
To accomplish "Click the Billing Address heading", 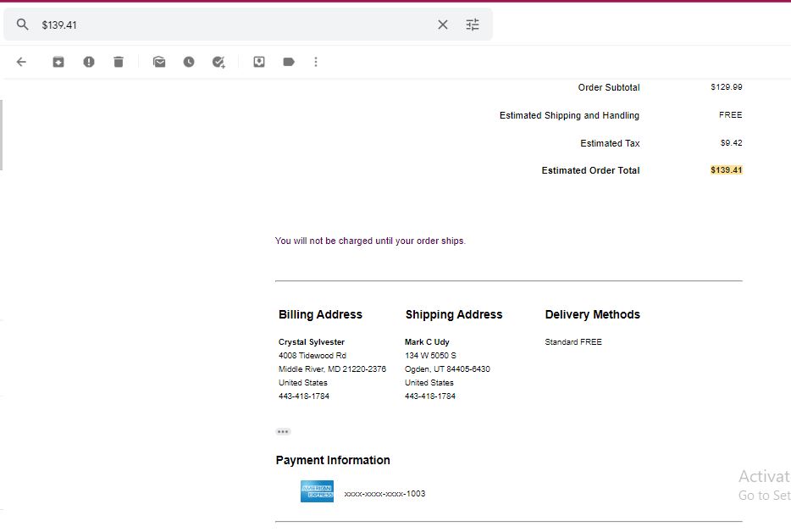I will (x=320, y=314).
